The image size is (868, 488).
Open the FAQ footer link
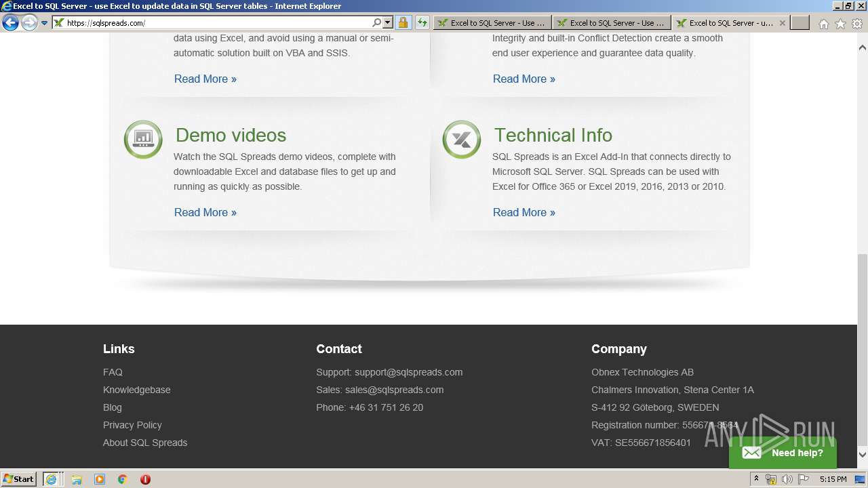coord(113,372)
